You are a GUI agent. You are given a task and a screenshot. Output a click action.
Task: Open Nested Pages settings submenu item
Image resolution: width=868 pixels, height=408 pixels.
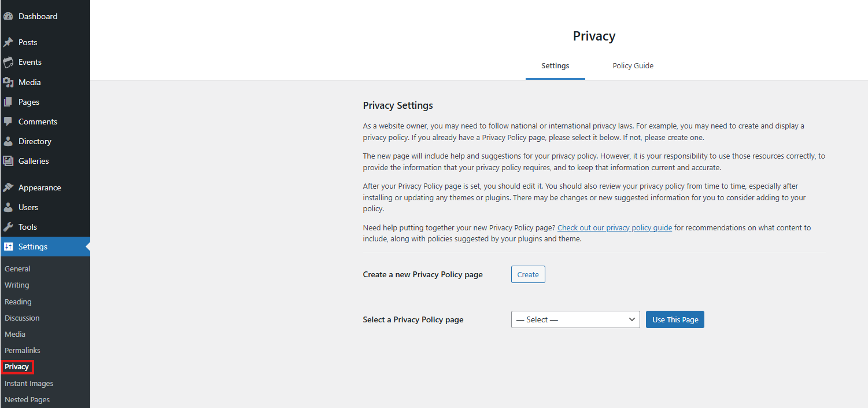click(27, 399)
